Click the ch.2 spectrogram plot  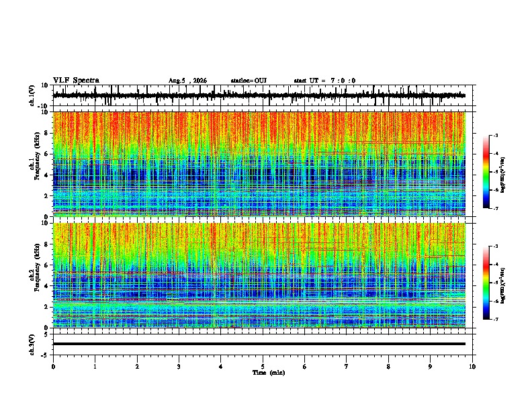(x=259, y=275)
